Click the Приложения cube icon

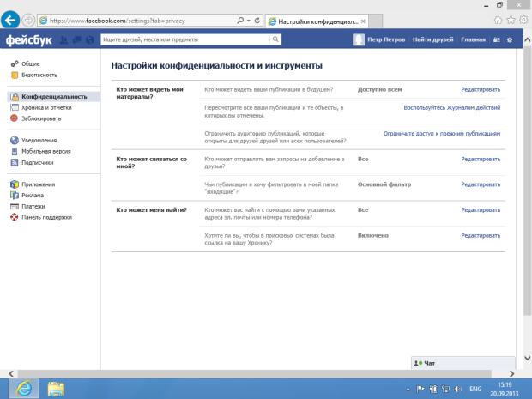click(15, 184)
